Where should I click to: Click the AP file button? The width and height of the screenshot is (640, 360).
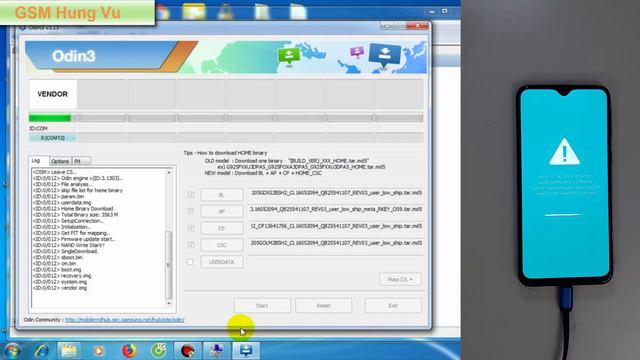[x=222, y=211]
